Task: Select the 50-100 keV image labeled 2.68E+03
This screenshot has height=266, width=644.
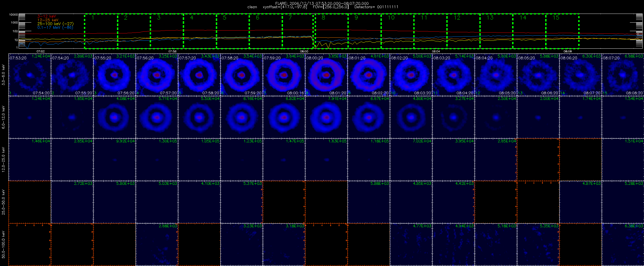Action: [157, 244]
